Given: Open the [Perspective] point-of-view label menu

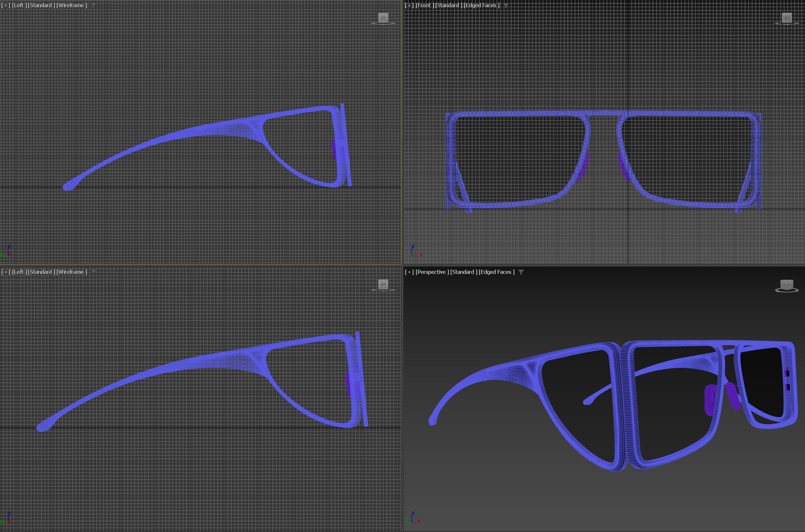Looking at the screenshot, I should (432, 272).
